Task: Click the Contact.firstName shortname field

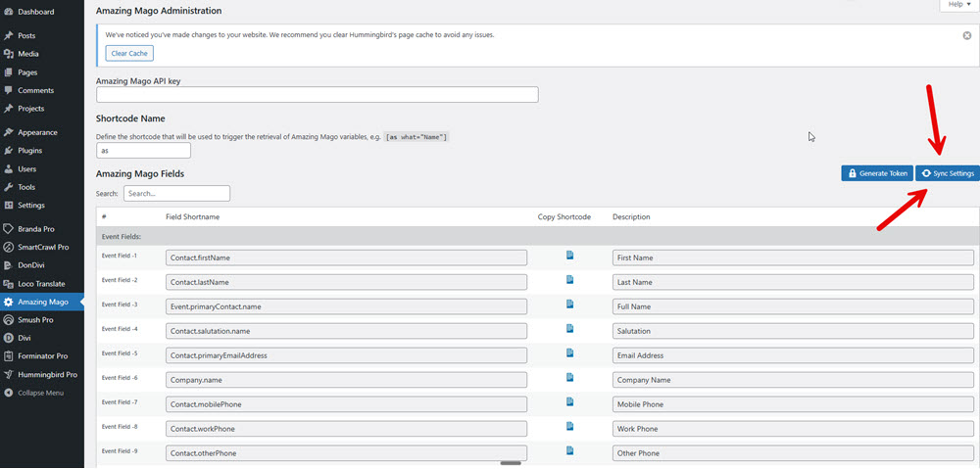Action: tap(346, 258)
